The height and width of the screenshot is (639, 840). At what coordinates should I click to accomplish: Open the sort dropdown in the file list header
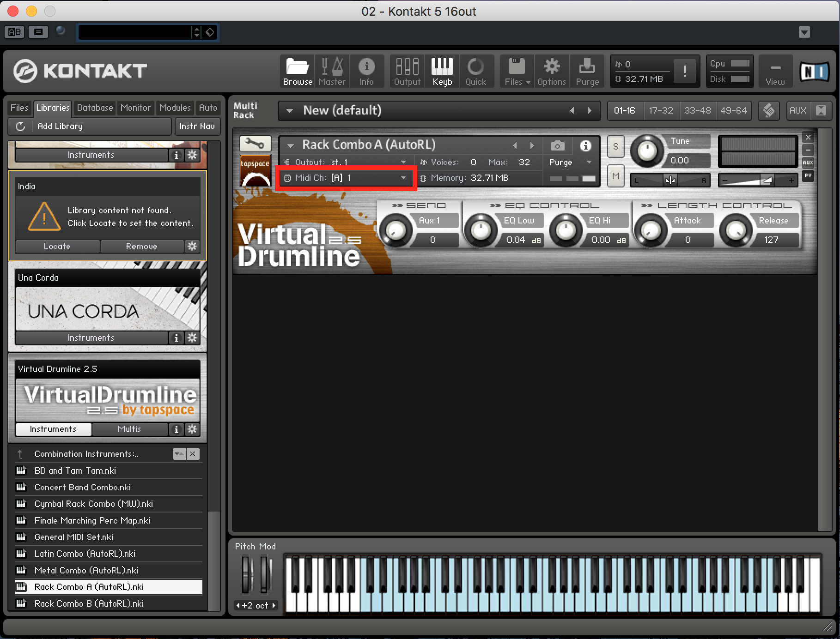pos(179,454)
